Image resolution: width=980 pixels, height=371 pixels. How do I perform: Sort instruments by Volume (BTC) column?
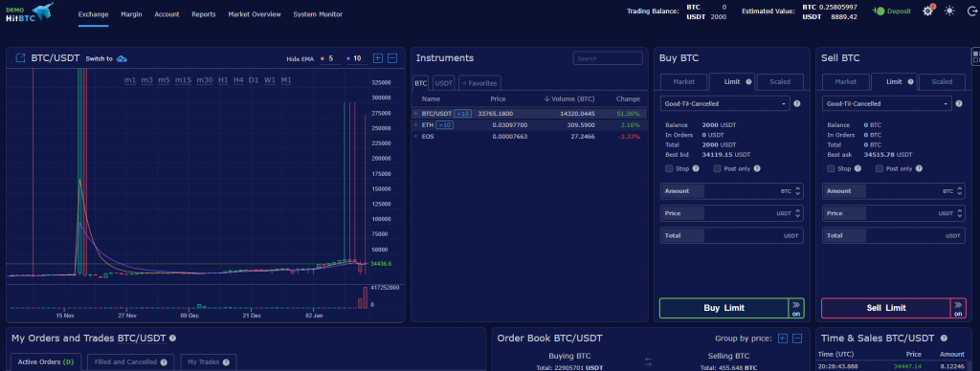click(568, 98)
